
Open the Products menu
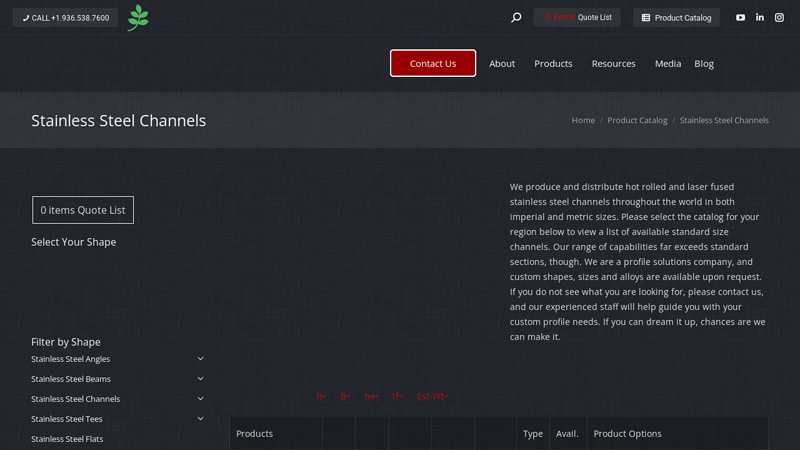553,63
